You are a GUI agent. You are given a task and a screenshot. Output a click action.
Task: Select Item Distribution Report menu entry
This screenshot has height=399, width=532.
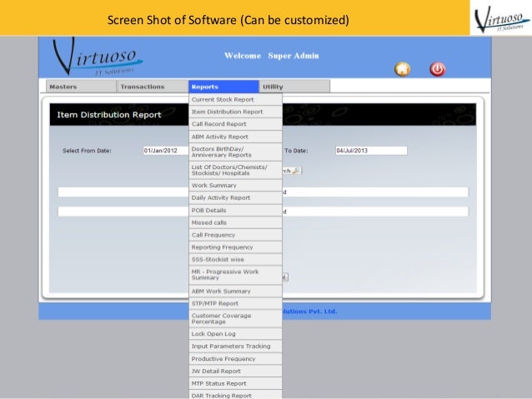click(x=235, y=112)
